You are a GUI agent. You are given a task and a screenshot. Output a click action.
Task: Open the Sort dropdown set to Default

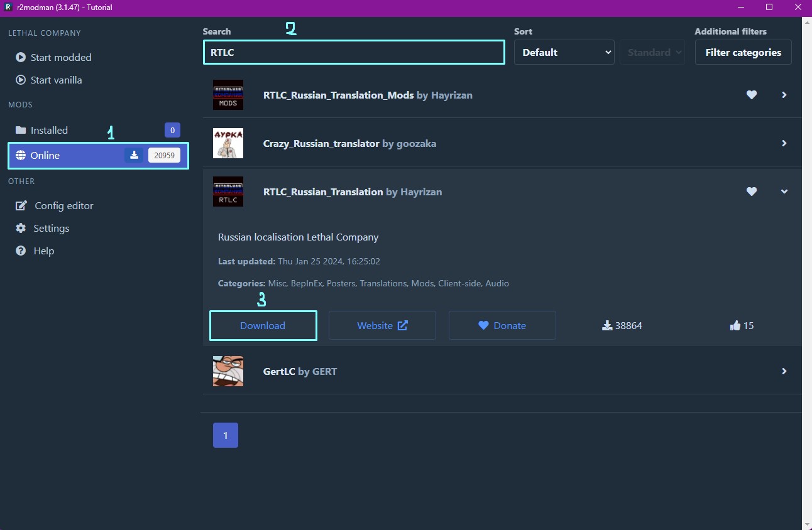564,52
